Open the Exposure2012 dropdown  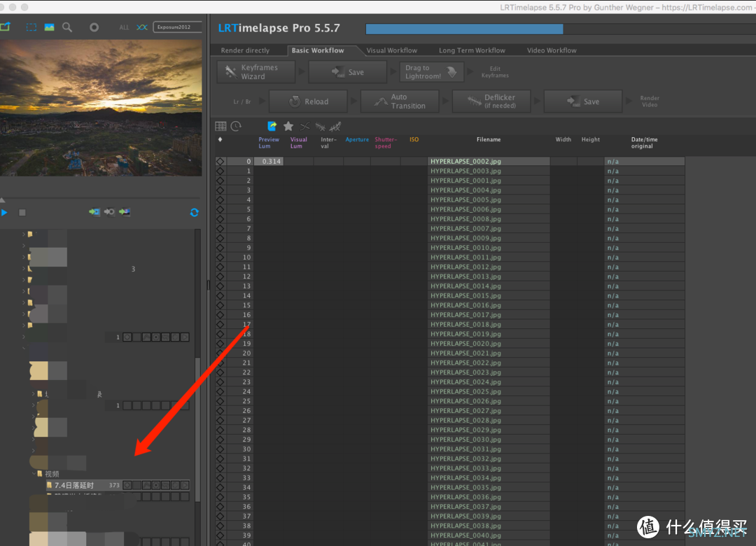point(177,27)
